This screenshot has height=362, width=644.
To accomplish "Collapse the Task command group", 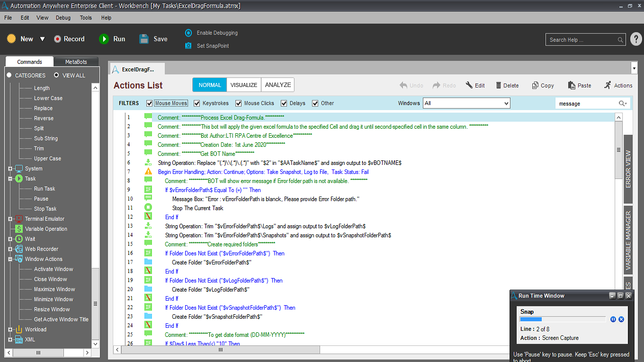I will [10, 179].
